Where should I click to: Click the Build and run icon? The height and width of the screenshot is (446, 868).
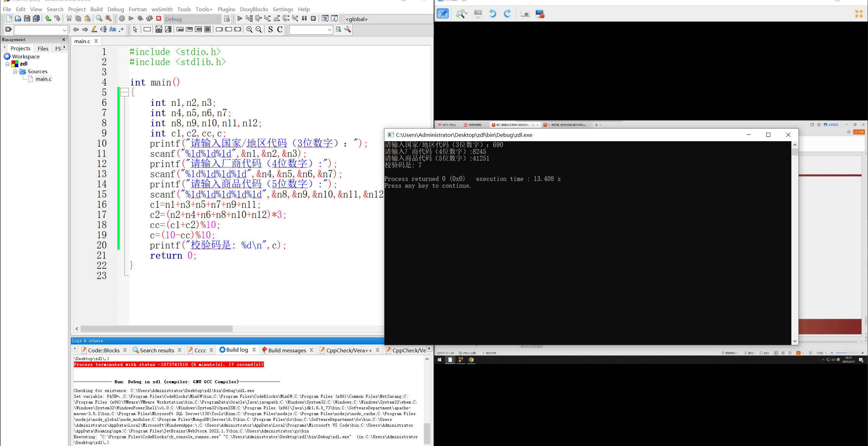point(140,19)
